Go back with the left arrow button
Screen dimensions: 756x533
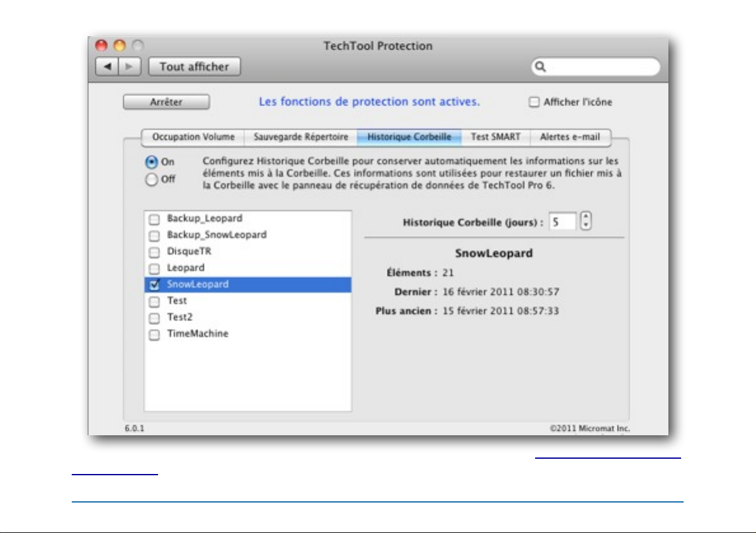[107, 67]
